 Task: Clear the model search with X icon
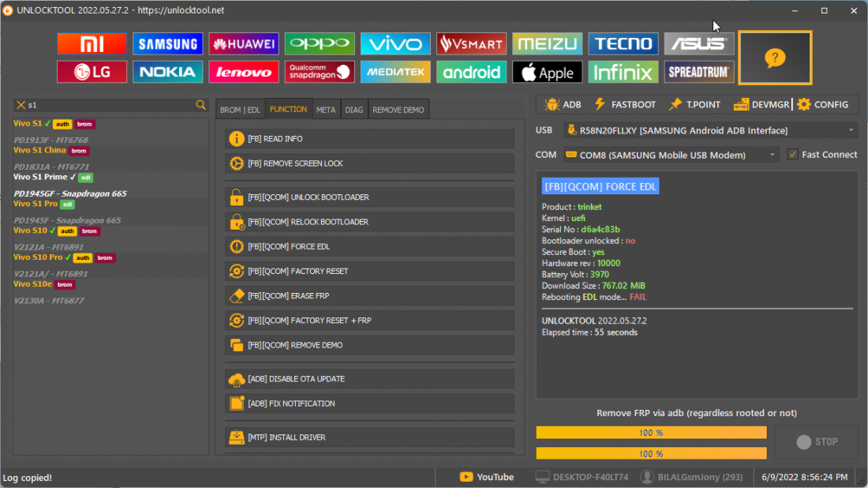[x=21, y=105]
